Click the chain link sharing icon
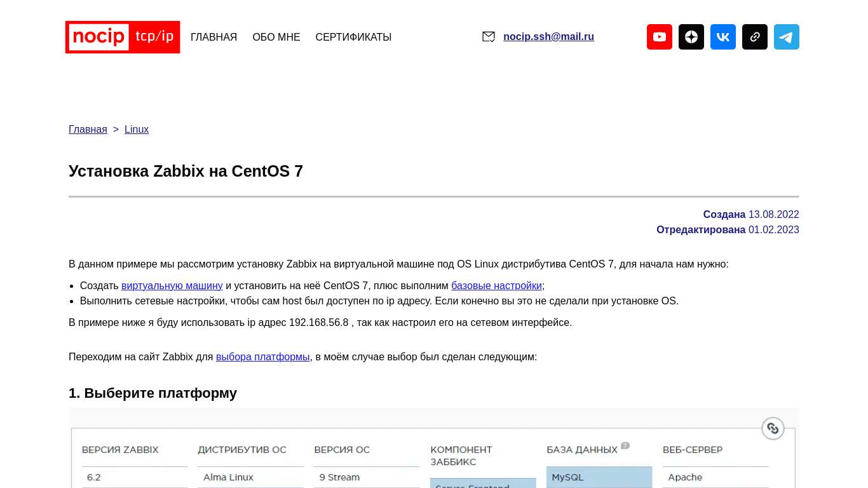Image resolution: width=868 pixels, height=488 pixels. pos(754,37)
